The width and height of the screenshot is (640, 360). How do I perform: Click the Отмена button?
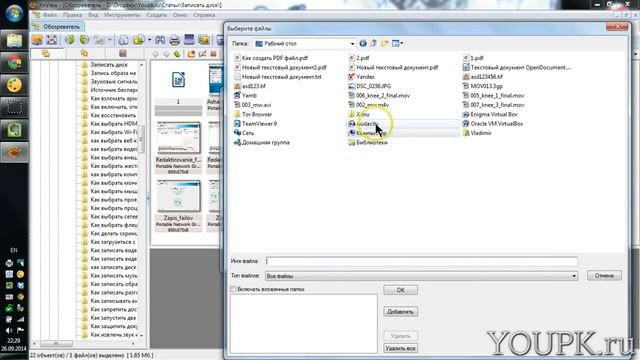click(604, 276)
